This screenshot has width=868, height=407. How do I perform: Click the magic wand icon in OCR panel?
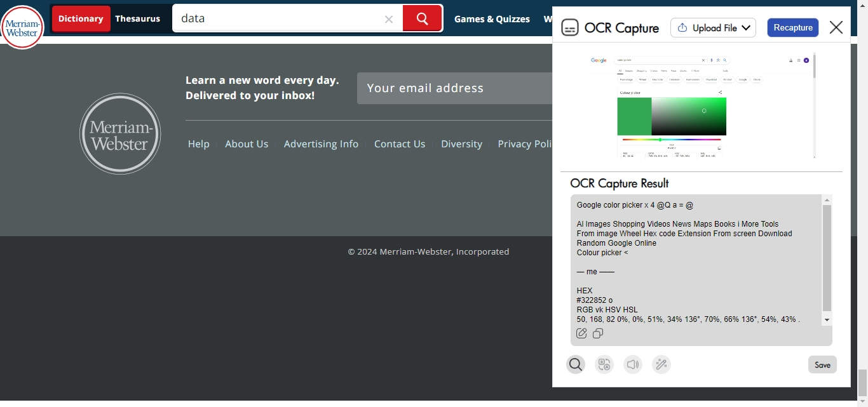[661, 364]
